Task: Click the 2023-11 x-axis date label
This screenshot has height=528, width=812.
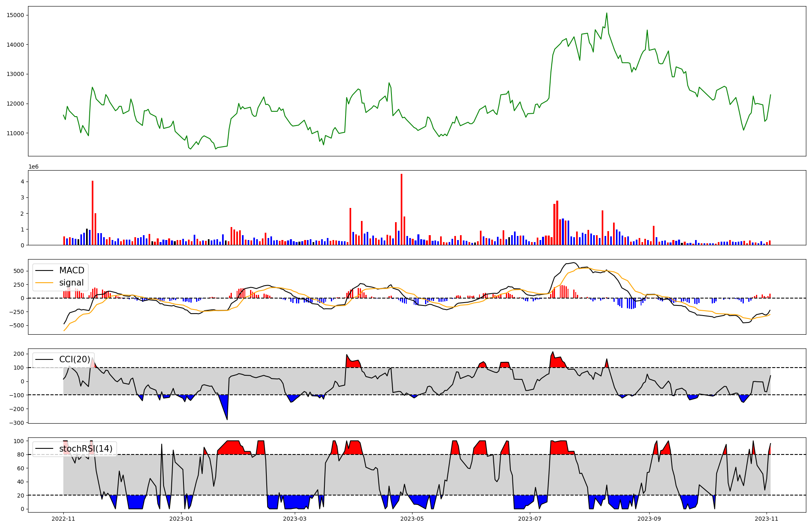Action: [767, 519]
